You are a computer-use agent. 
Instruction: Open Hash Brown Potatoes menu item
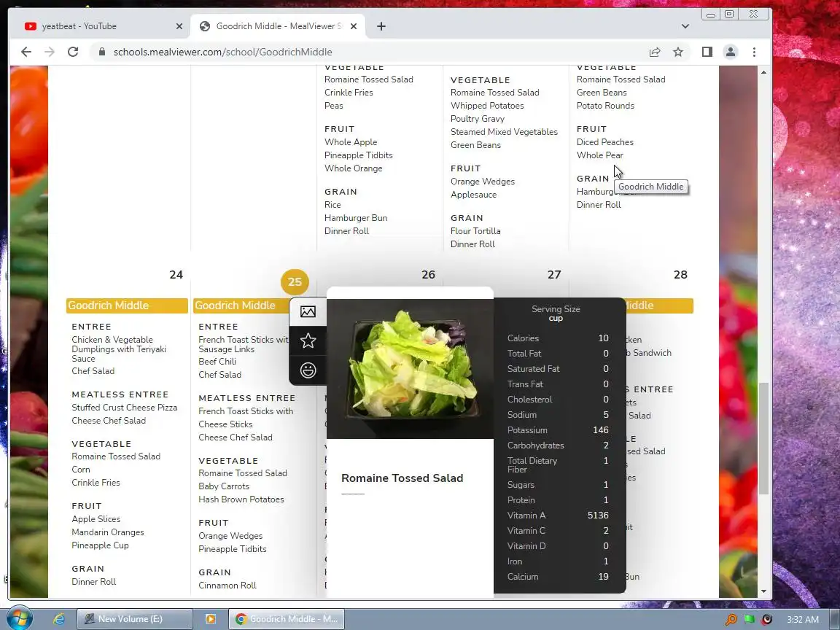click(241, 499)
